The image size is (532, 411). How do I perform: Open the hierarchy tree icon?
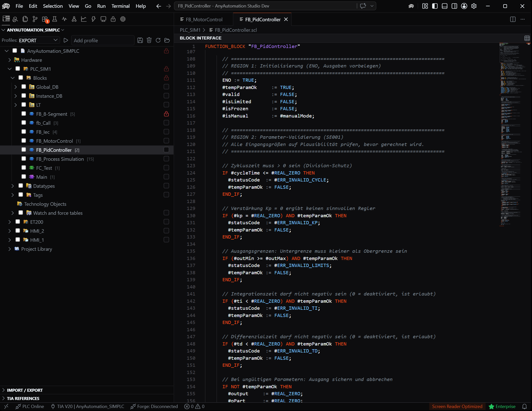(x=74, y=19)
